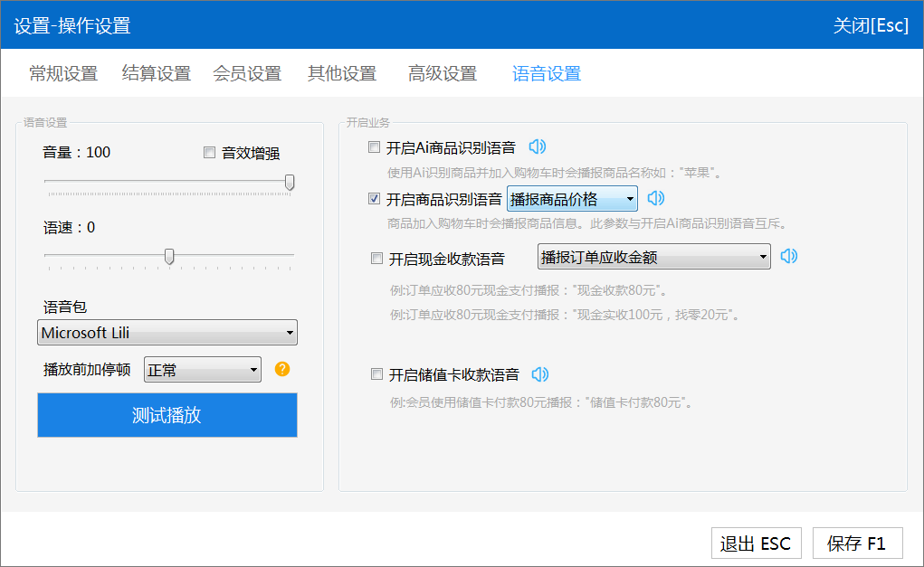
Task: Play the Ai商品识别语音 speaker preview
Action: point(538,147)
